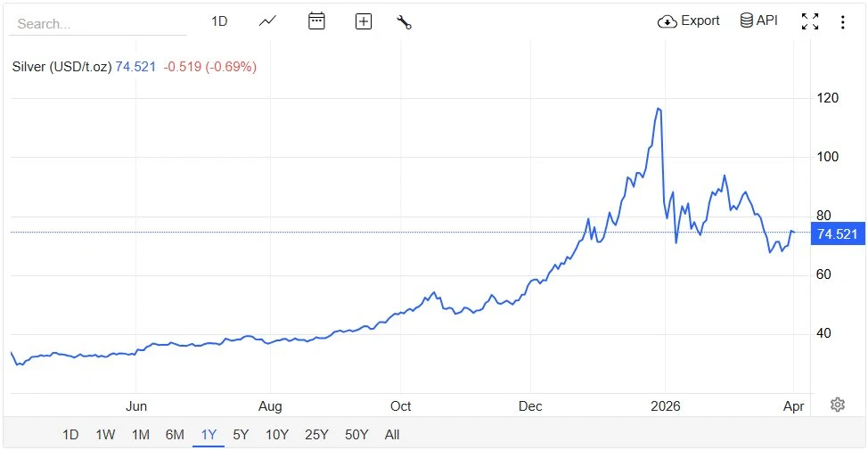The height and width of the screenshot is (450, 868).
Task: Click the Silver (USD/t.oz) series label
Action: (x=61, y=66)
